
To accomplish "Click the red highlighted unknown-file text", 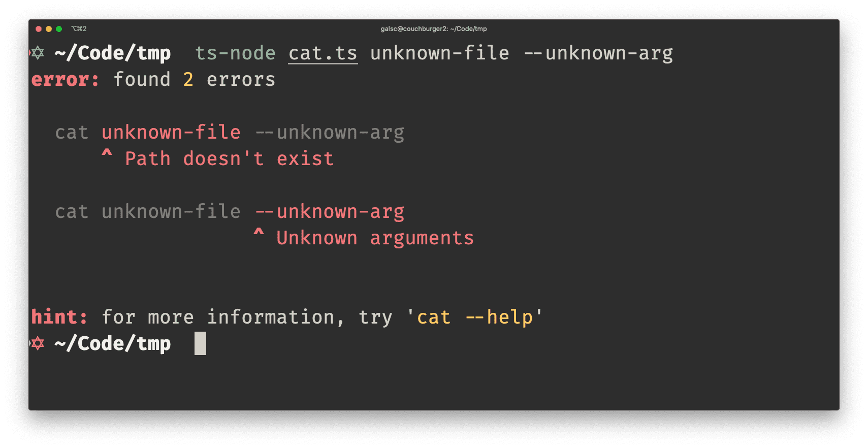I will (x=171, y=133).
